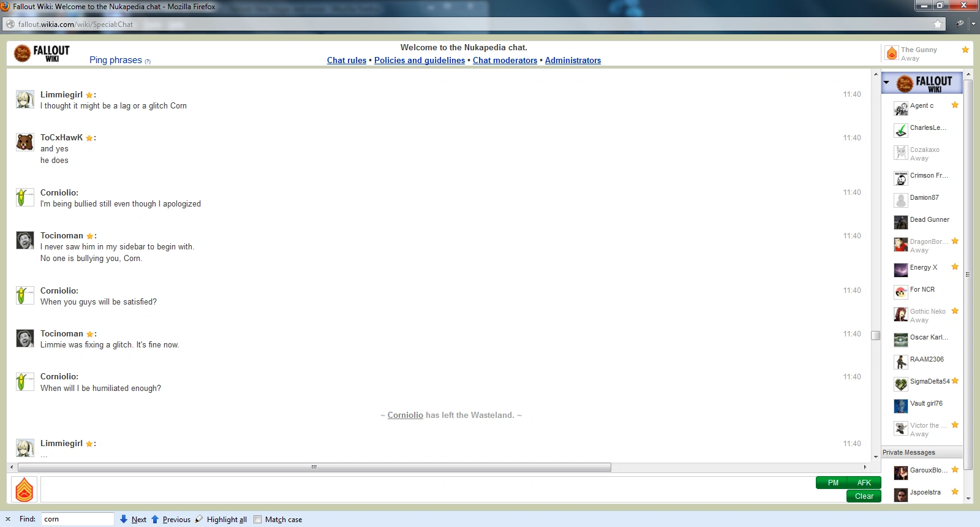Click SigmaDelta54's avatar in user list
The width and height of the screenshot is (980, 527).
tap(901, 384)
